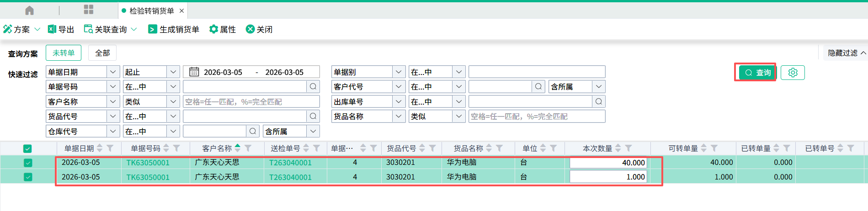The image size is (868, 211).
Task: Switch to the 全部 query scheme
Action: coord(102,53)
